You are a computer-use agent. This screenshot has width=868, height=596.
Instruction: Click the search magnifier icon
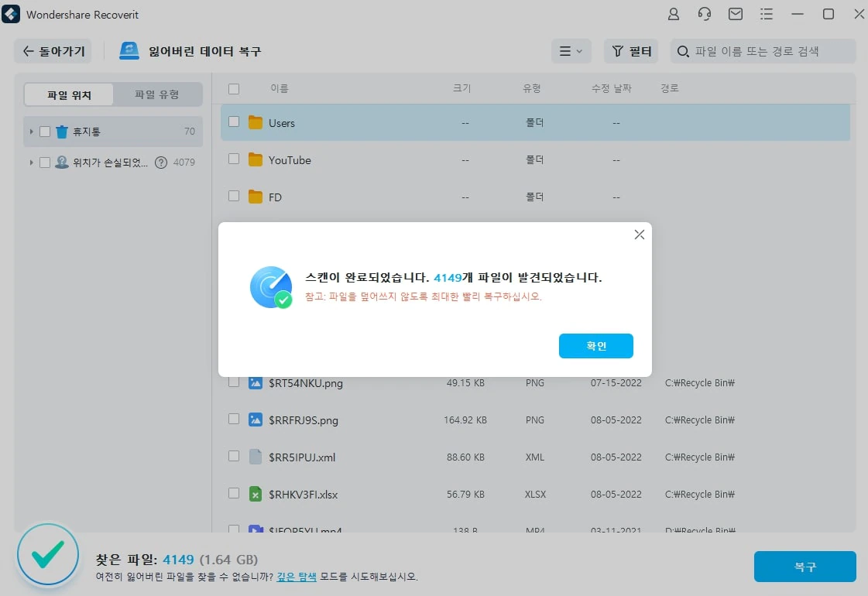tap(683, 51)
